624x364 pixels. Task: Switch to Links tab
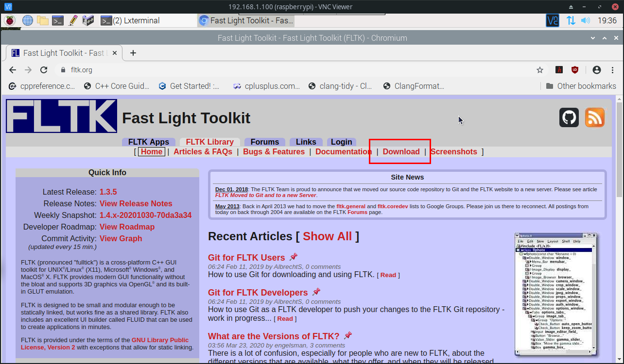point(306,142)
